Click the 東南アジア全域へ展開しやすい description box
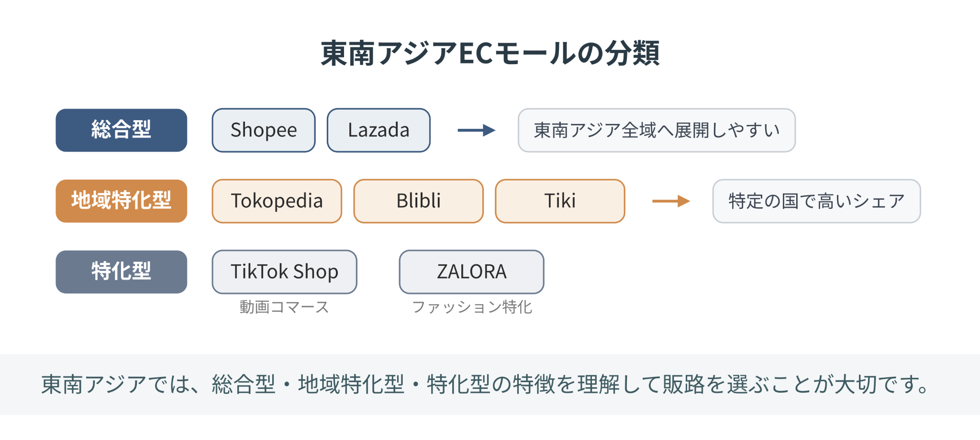Screen dimensions: 980x440 coord(657,130)
